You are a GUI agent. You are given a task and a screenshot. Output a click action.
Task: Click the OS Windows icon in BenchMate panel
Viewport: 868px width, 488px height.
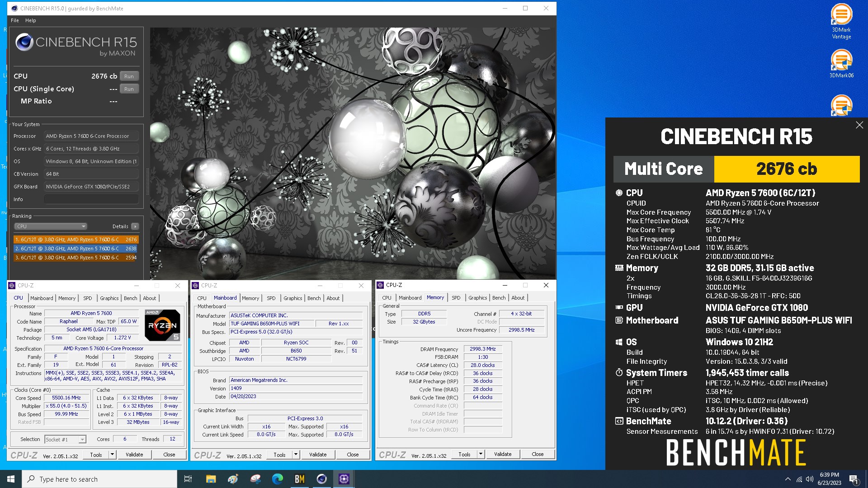[619, 342]
